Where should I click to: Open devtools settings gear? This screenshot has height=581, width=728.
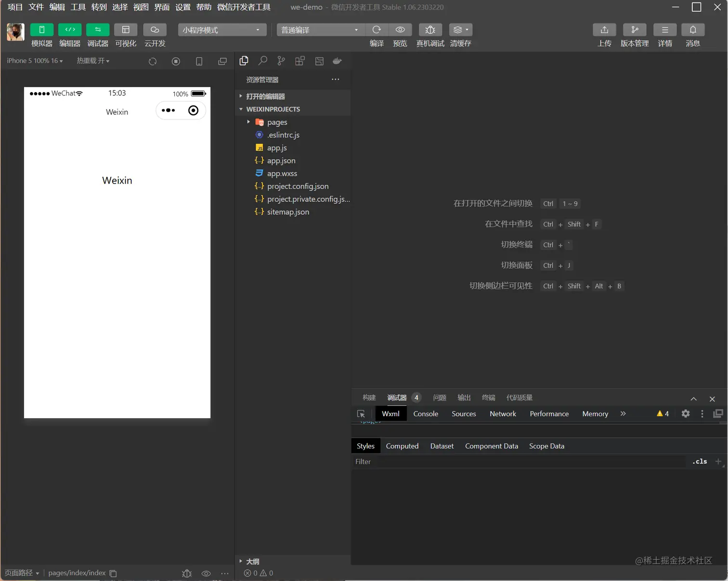[x=686, y=413]
